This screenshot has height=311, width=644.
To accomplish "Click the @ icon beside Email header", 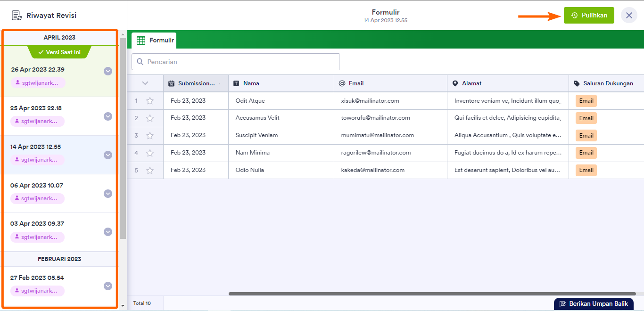I will point(342,83).
